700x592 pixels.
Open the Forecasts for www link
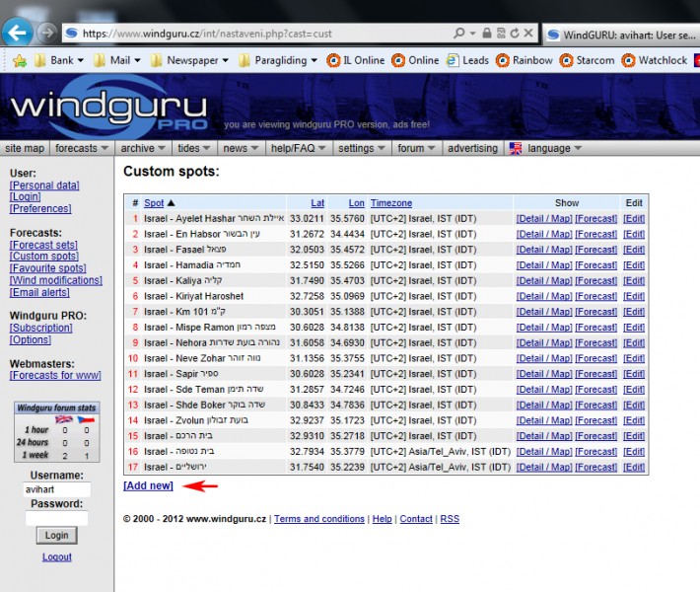pyautogui.click(x=55, y=375)
